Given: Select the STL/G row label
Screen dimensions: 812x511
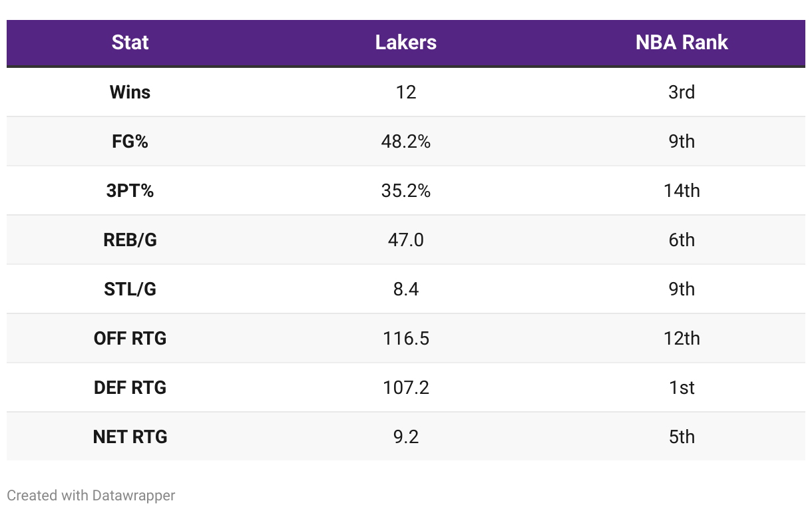Looking at the screenshot, I should coord(130,289).
